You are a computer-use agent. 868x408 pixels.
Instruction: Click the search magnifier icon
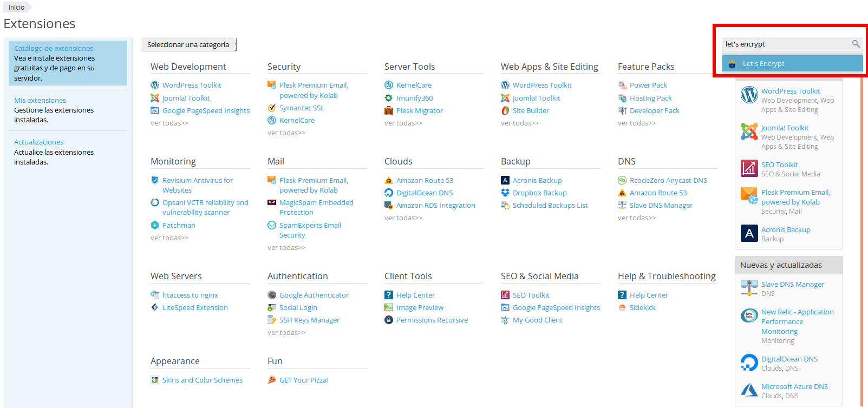856,44
